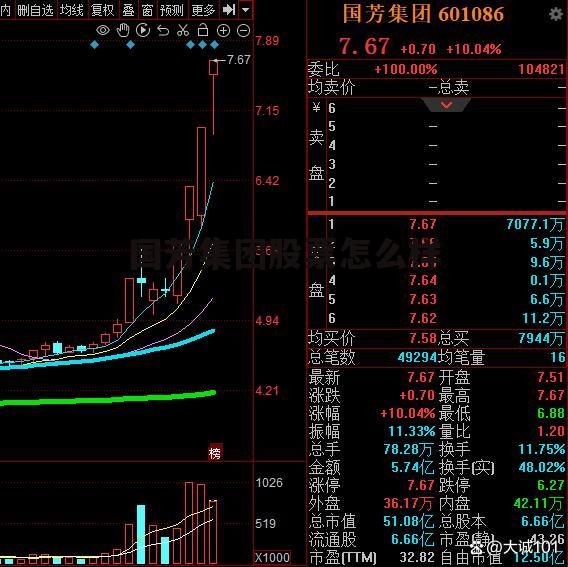This screenshot has width=568, height=567.
Task: Select the scissors cut tool icon
Action: click(x=183, y=30)
